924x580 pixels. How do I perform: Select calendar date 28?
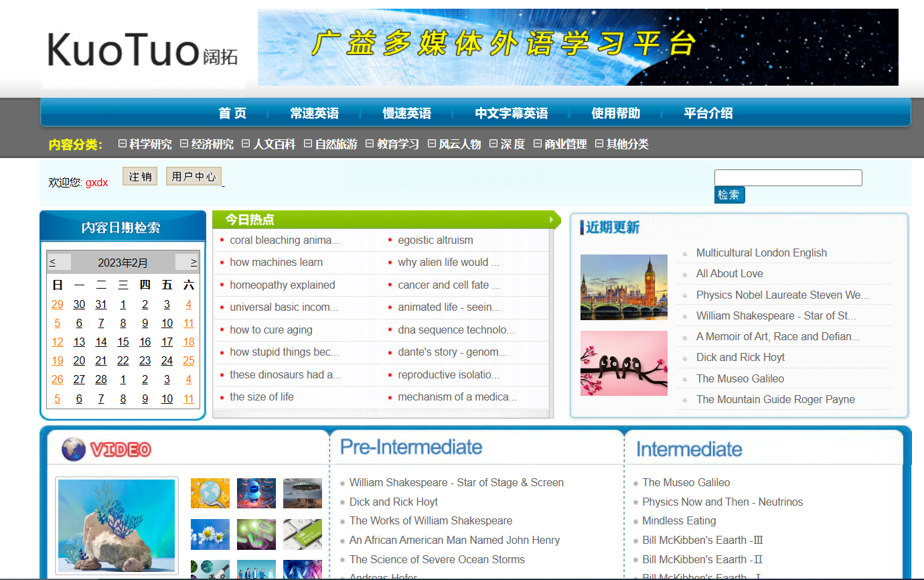101,379
